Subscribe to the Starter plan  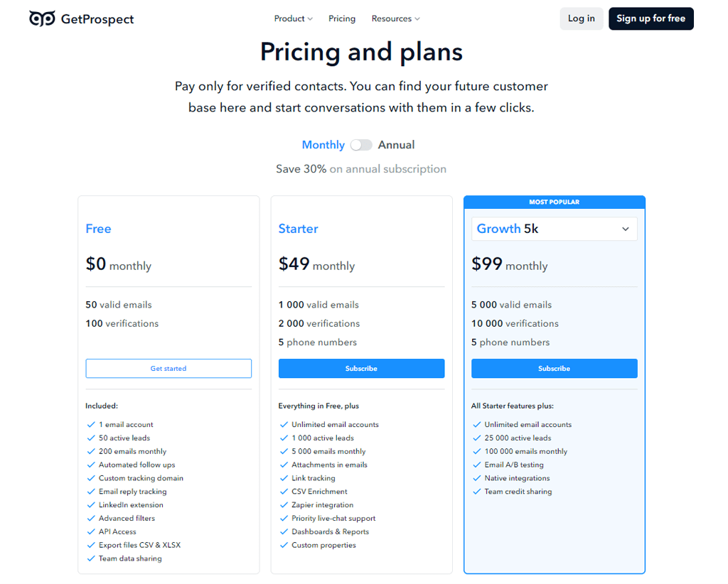tap(361, 368)
